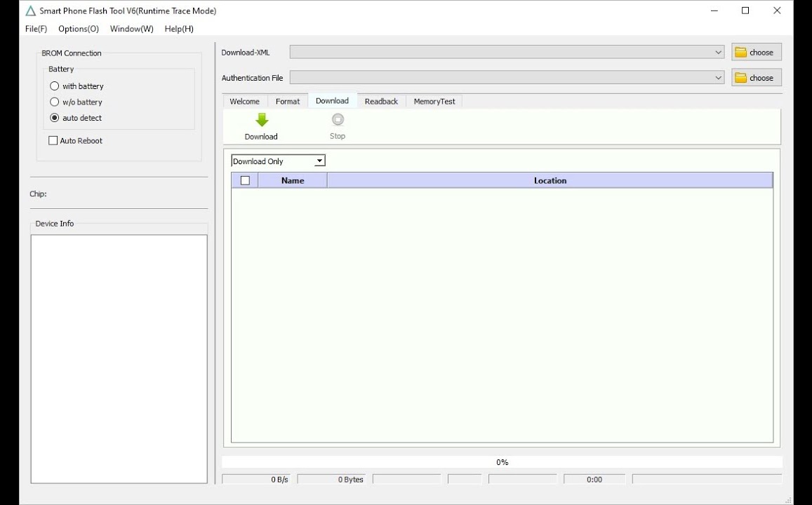Screen dimensions: 812x505
Task: Click the Location column header
Action: [x=550, y=180]
